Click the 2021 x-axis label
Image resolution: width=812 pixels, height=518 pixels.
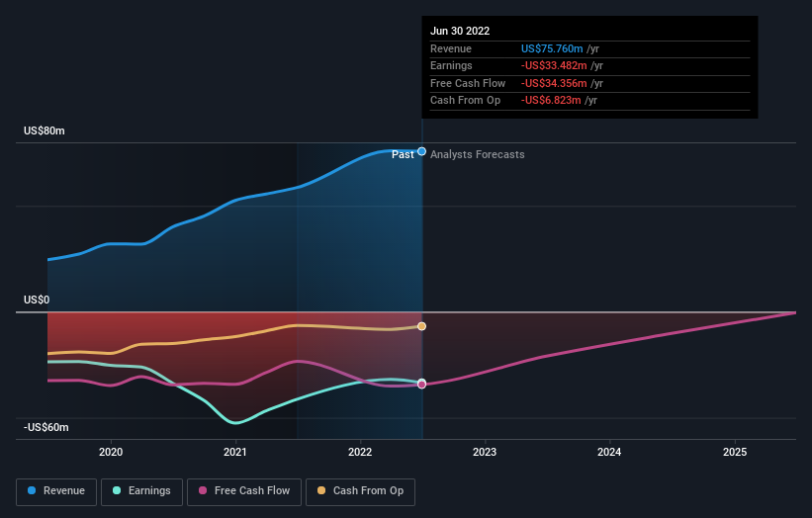235,453
